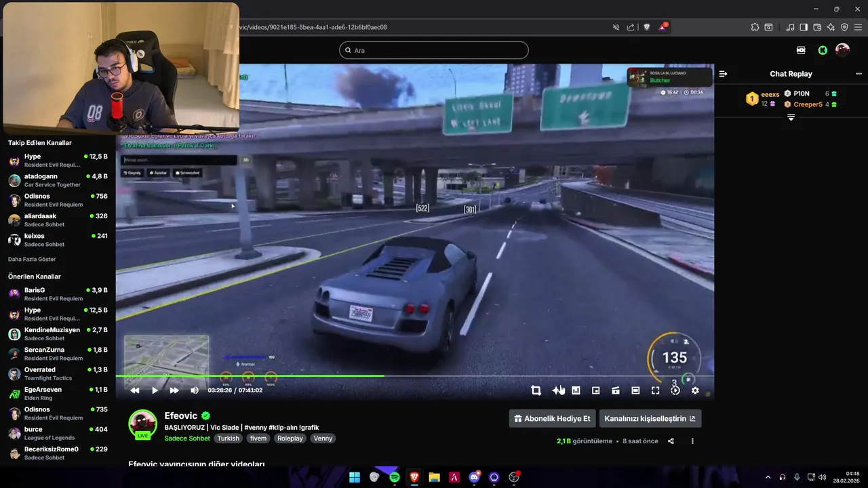Viewport: 868px width, 488px height.
Task: Toggle theater mode in the player
Action: tap(635, 390)
